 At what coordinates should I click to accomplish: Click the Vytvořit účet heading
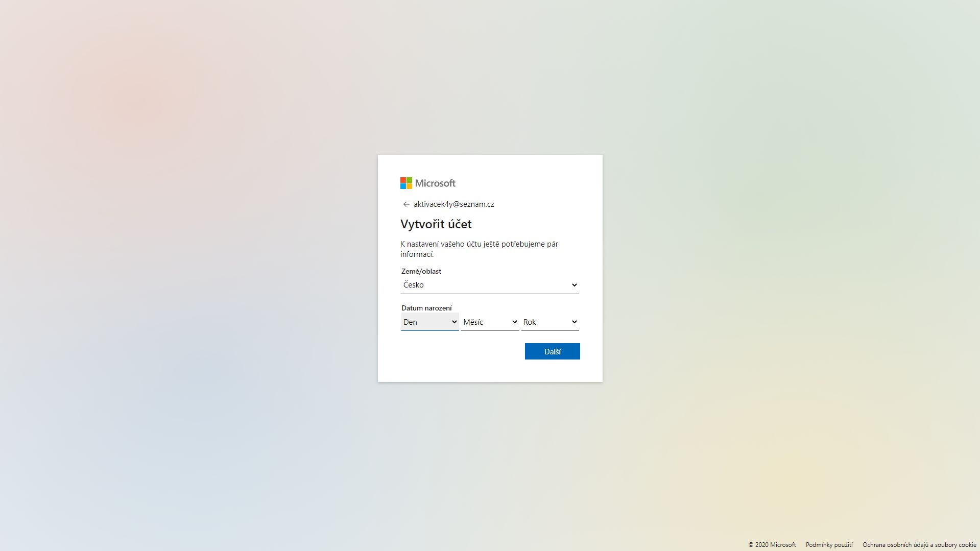click(436, 224)
